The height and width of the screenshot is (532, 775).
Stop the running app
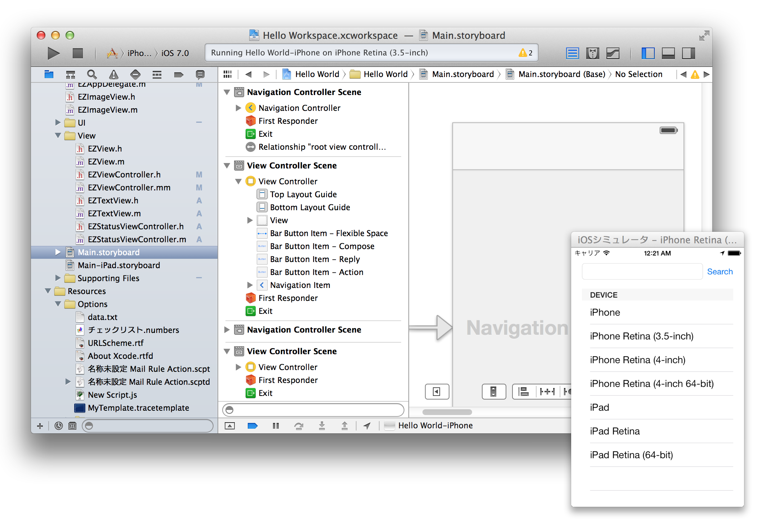77,53
